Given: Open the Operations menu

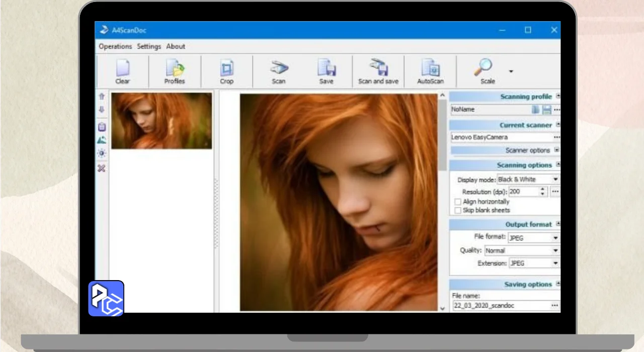Looking at the screenshot, I should tap(115, 46).
